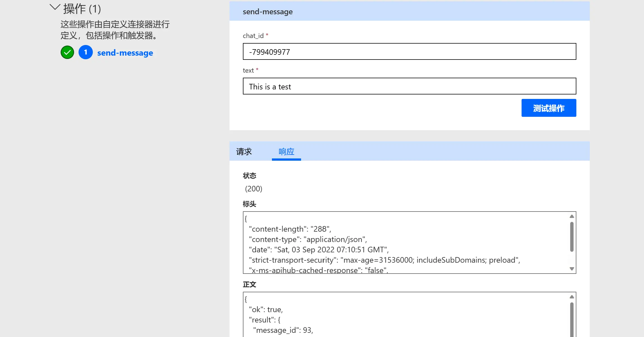Click the 正文 box scrollbar thumb
The image size is (644, 337).
click(x=572, y=320)
